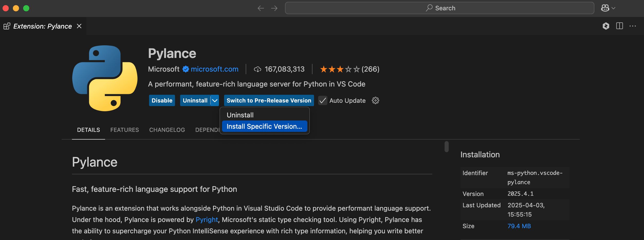The height and width of the screenshot is (240, 644).
Task: Click the back navigation arrow
Action: click(261, 8)
